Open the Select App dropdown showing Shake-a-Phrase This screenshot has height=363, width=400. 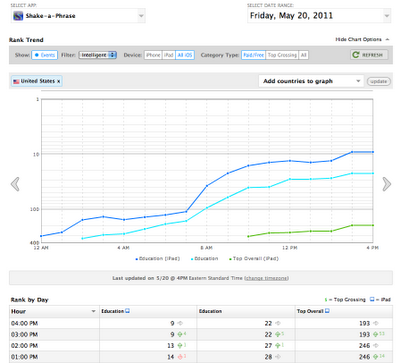click(x=78, y=16)
